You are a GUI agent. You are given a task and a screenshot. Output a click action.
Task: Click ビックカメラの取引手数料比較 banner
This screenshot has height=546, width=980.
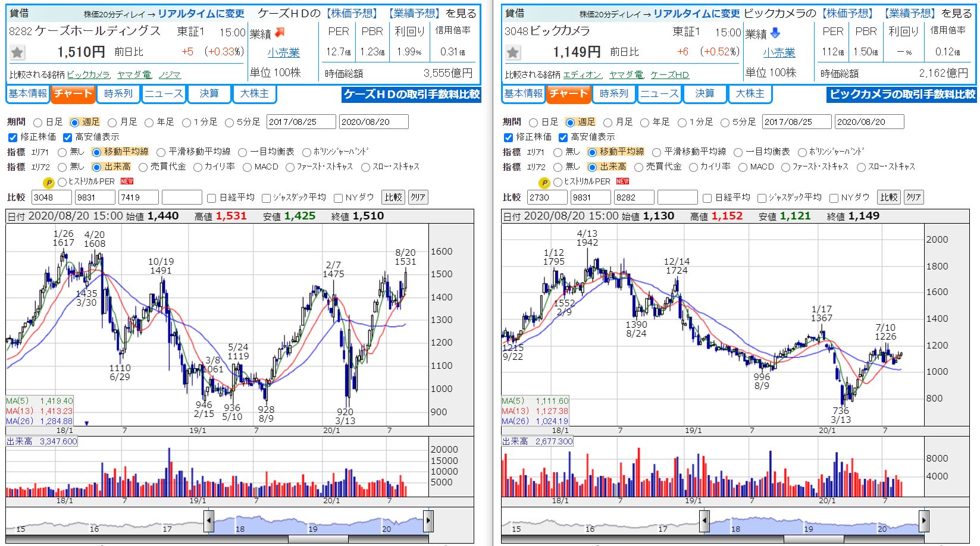tap(902, 95)
